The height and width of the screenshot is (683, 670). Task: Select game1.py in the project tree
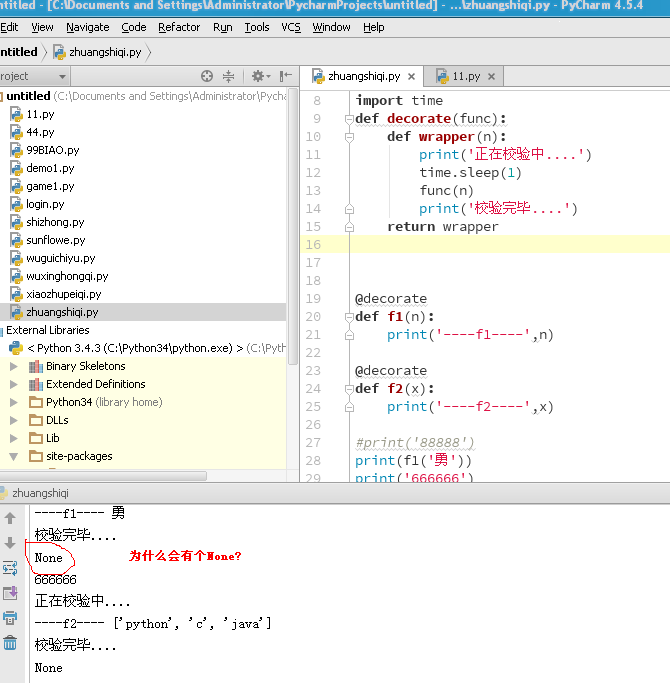[x=50, y=186]
